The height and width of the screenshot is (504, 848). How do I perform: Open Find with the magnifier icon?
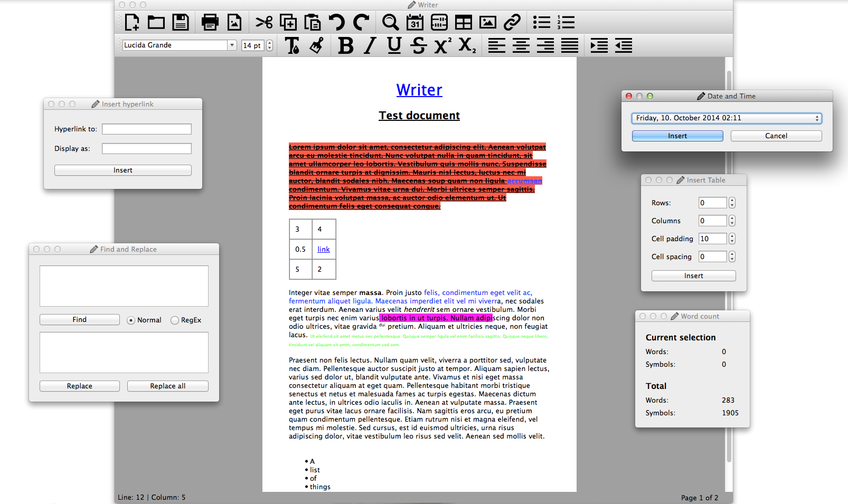click(x=391, y=22)
